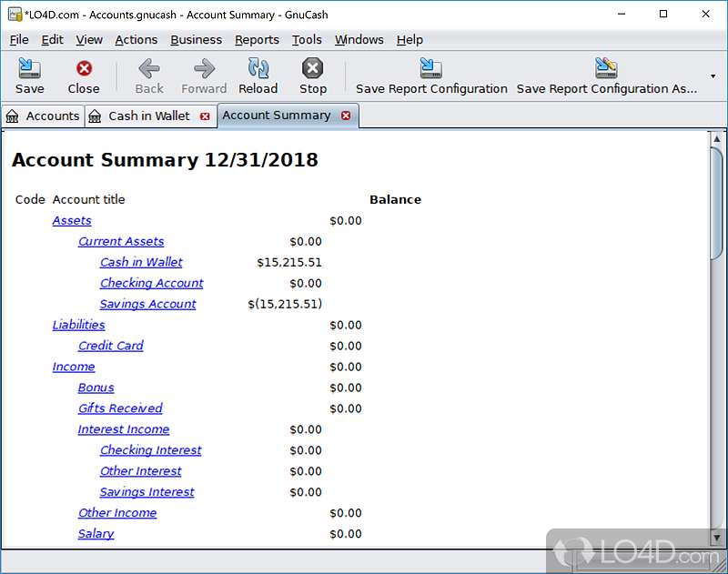Click the scrollbar down arrow
This screenshot has width=728, height=574.
click(715, 538)
